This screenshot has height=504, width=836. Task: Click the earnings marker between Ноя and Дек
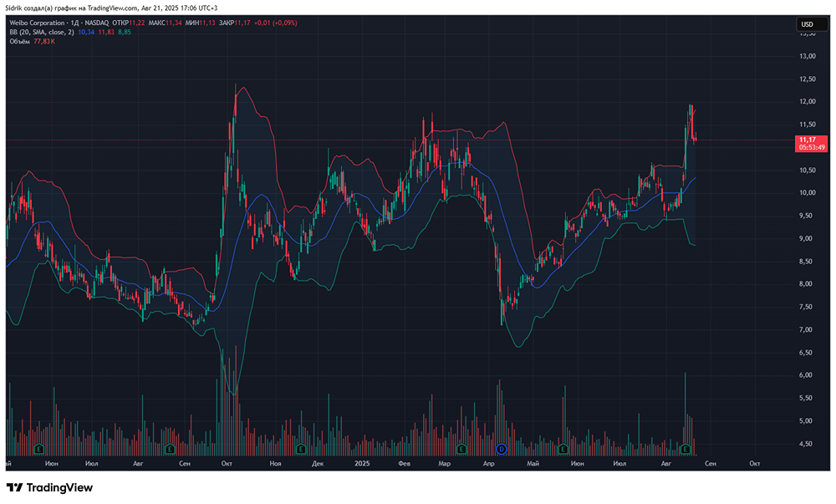click(301, 449)
